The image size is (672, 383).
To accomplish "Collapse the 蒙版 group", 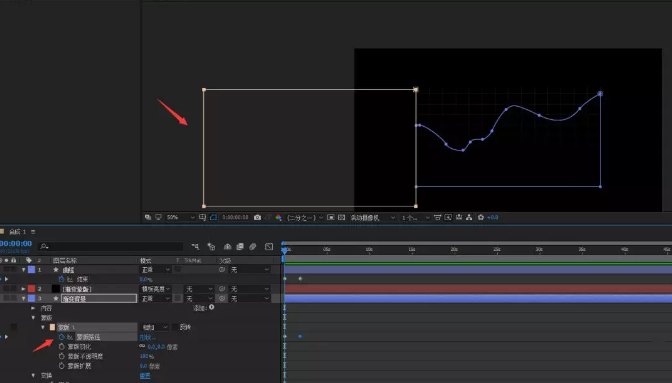I will click(x=33, y=318).
